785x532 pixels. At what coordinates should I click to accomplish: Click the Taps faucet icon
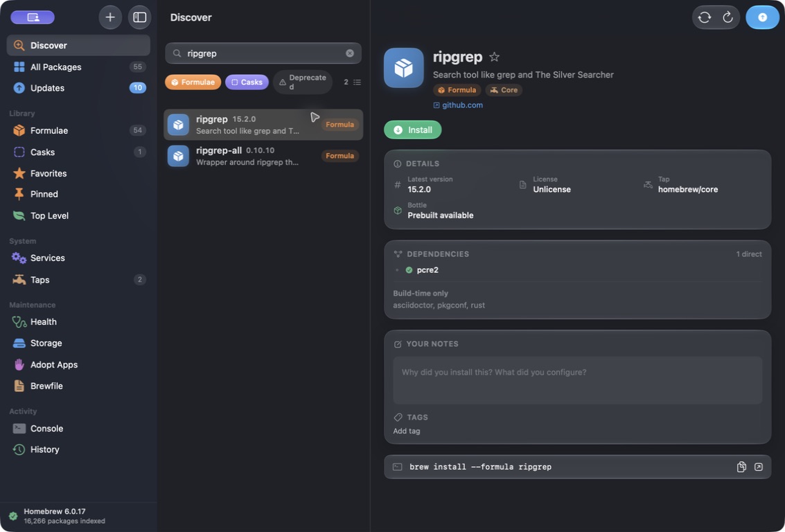[19, 280]
